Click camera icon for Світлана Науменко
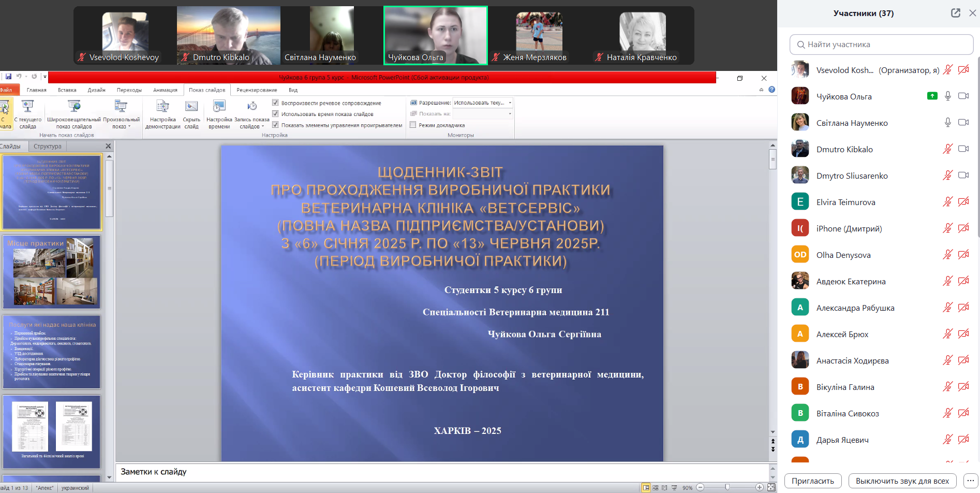This screenshot has height=493, width=980. tap(963, 123)
